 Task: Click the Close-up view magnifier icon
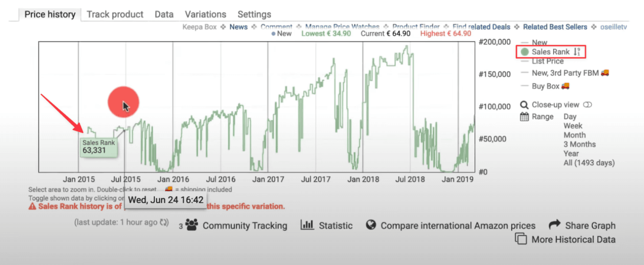tap(524, 105)
